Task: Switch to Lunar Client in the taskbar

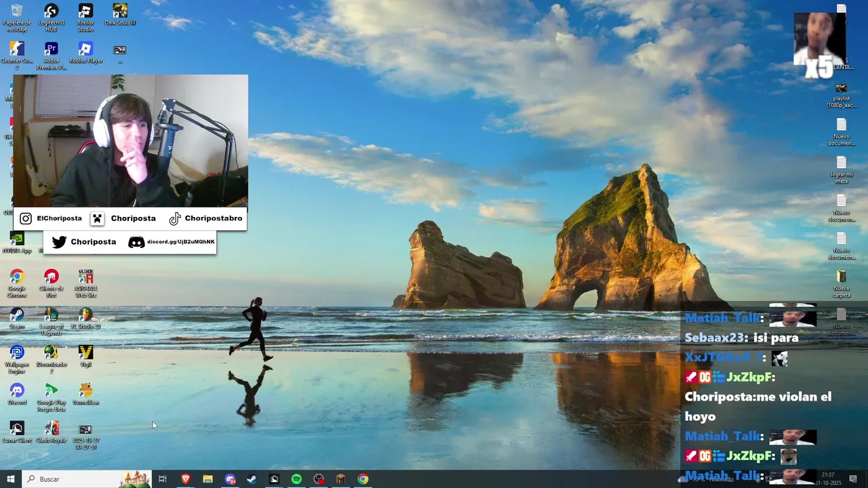Action: click(x=274, y=479)
